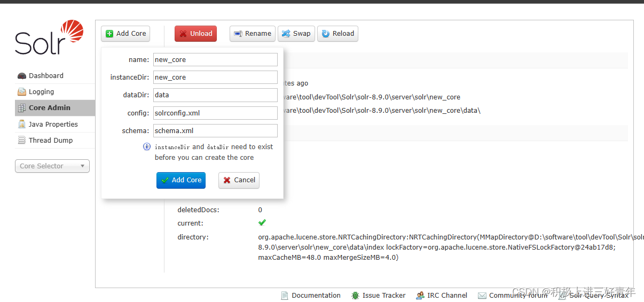
Task: Rename the selected core
Action: click(x=253, y=34)
